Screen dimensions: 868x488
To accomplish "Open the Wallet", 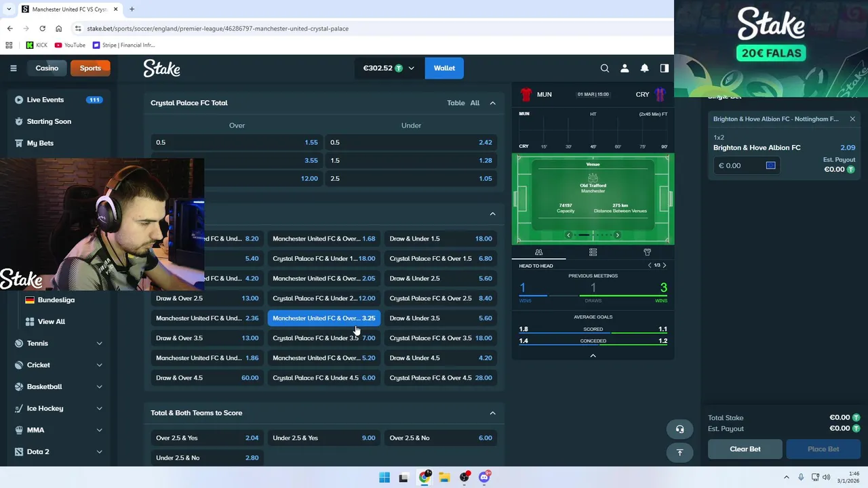I will (444, 68).
